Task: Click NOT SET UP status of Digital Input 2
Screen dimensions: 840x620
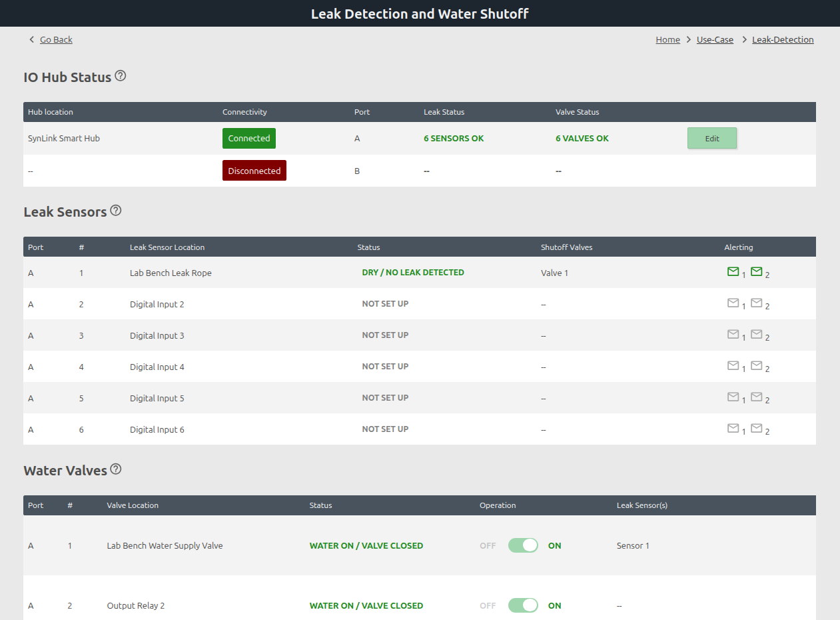Action: 385,303
